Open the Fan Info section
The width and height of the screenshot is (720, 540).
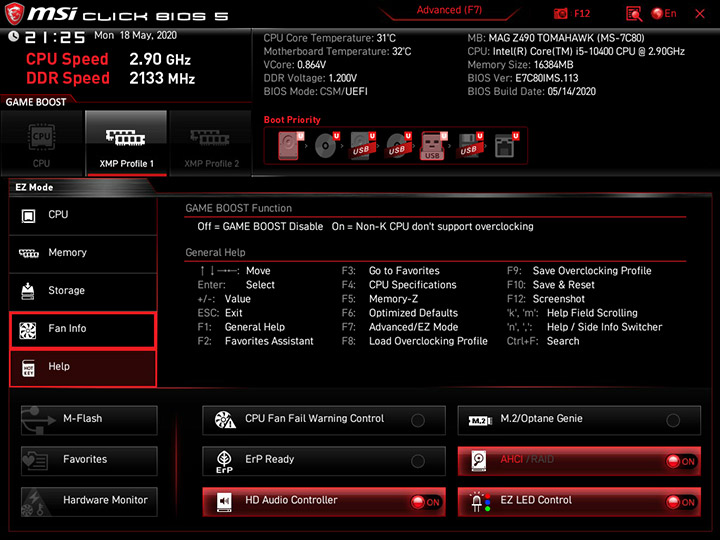(x=83, y=329)
